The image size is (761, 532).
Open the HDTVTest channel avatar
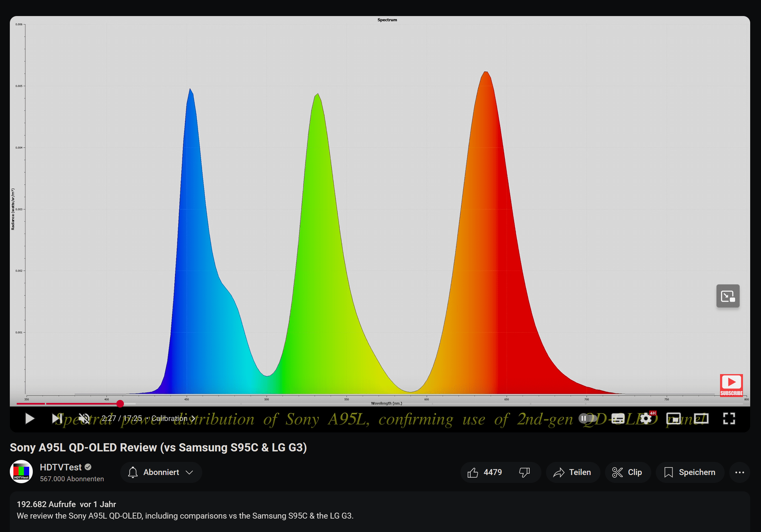(x=21, y=472)
